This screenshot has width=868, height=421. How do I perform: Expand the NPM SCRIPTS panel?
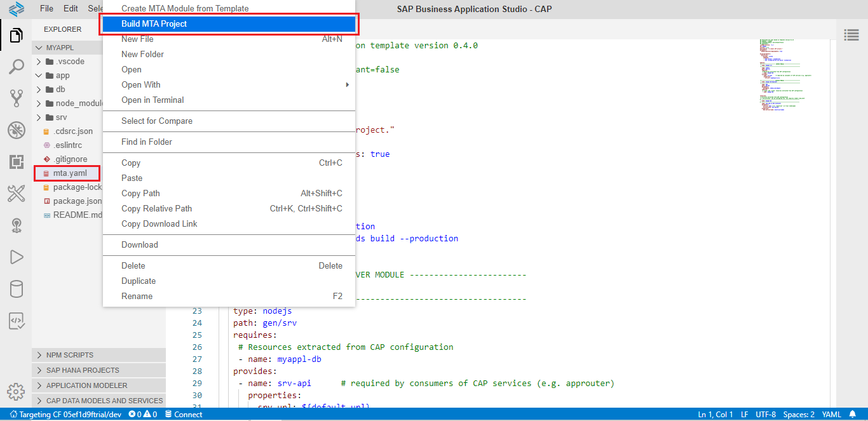tap(70, 355)
